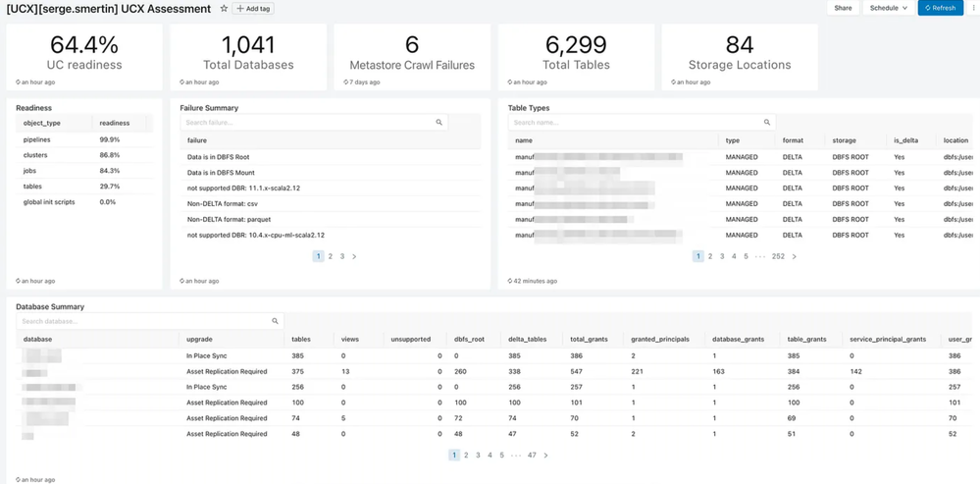980x484 pixels.
Task: Click the tables row in Readiness table
Action: coord(84,187)
